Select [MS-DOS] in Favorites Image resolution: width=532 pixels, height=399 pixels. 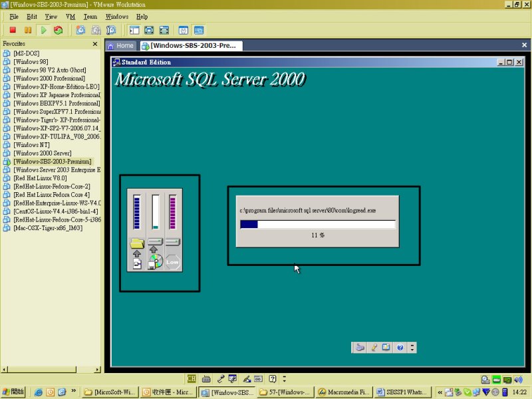tap(26, 53)
